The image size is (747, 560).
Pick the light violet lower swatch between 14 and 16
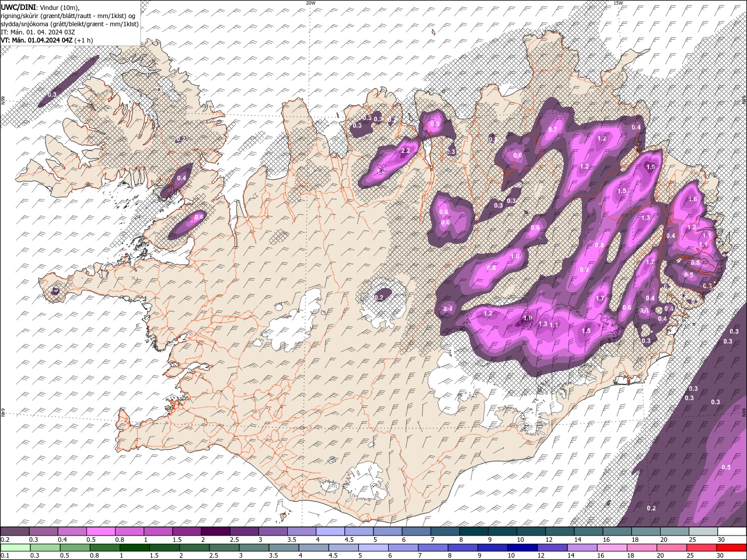(x=582, y=548)
